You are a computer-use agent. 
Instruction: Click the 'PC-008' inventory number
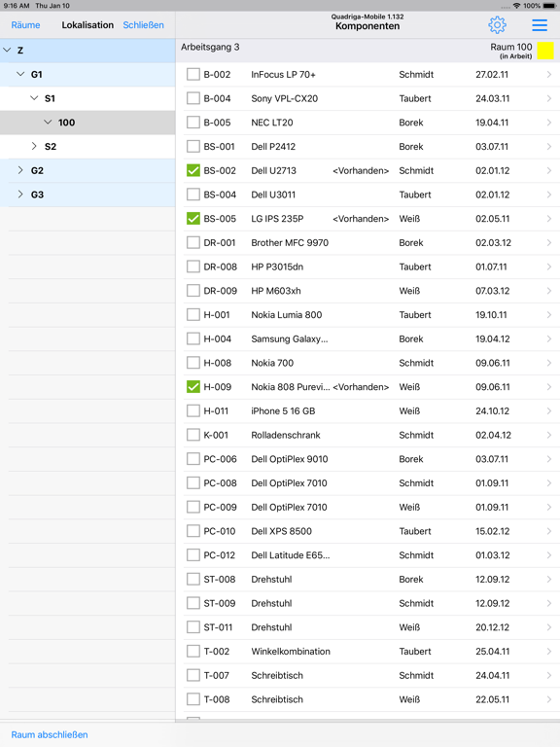coord(220,483)
